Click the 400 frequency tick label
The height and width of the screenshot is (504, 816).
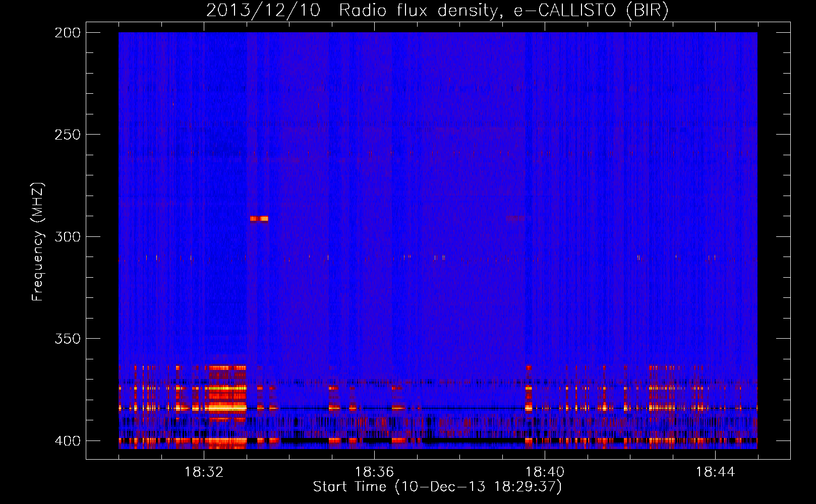pyautogui.click(x=67, y=440)
